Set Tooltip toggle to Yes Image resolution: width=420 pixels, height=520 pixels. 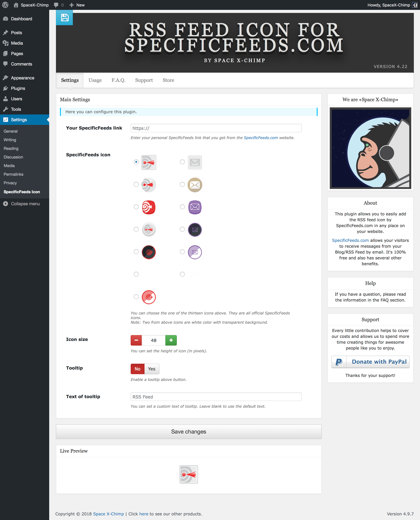click(x=152, y=369)
